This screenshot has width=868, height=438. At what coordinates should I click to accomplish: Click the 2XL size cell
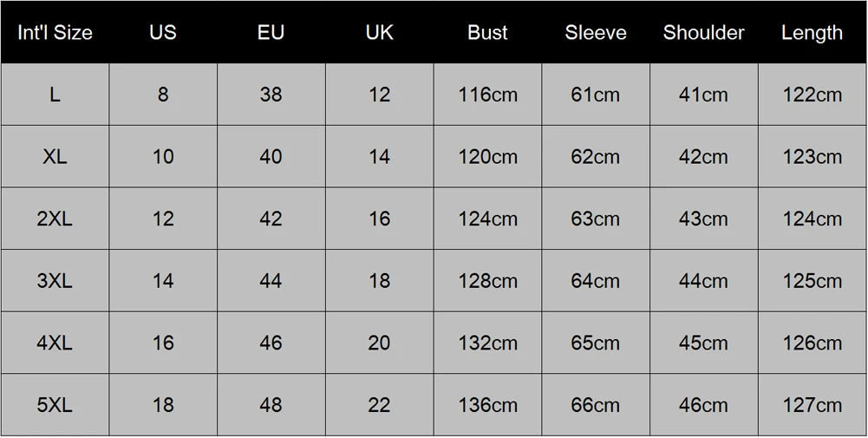55,219
